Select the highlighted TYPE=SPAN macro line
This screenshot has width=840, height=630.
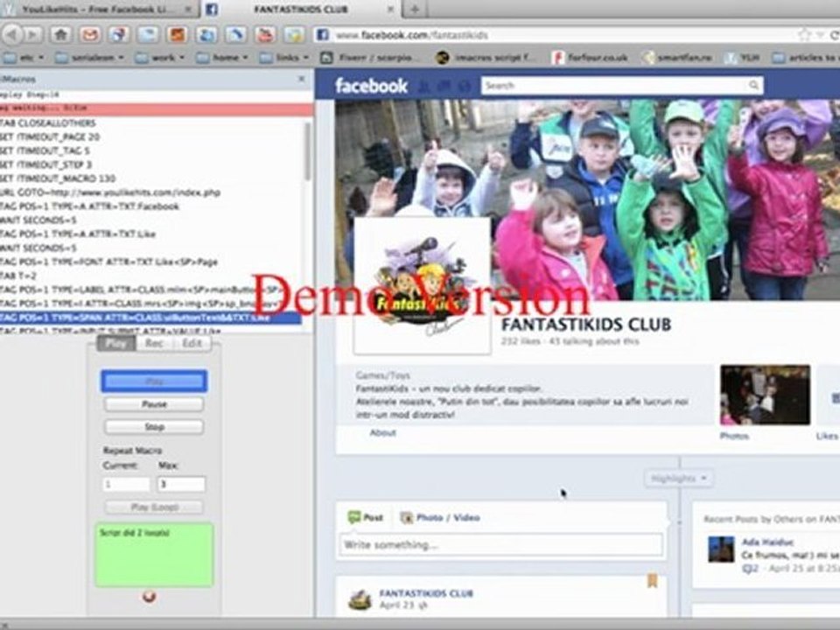click(150, 318)
